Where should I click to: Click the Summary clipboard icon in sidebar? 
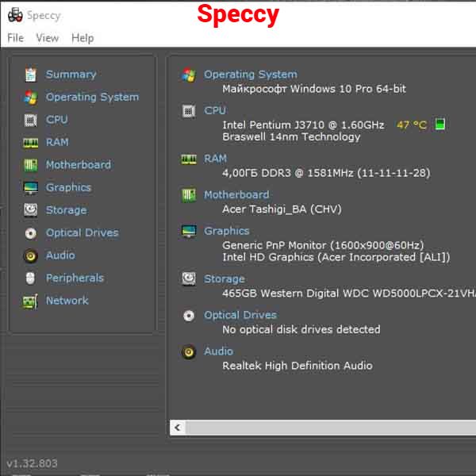point(31,75)
